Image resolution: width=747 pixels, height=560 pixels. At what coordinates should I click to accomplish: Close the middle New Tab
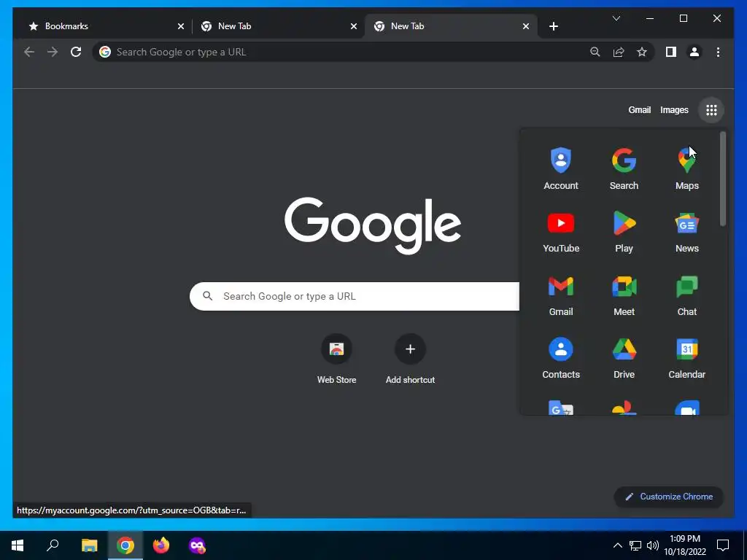tap(354, 26)
